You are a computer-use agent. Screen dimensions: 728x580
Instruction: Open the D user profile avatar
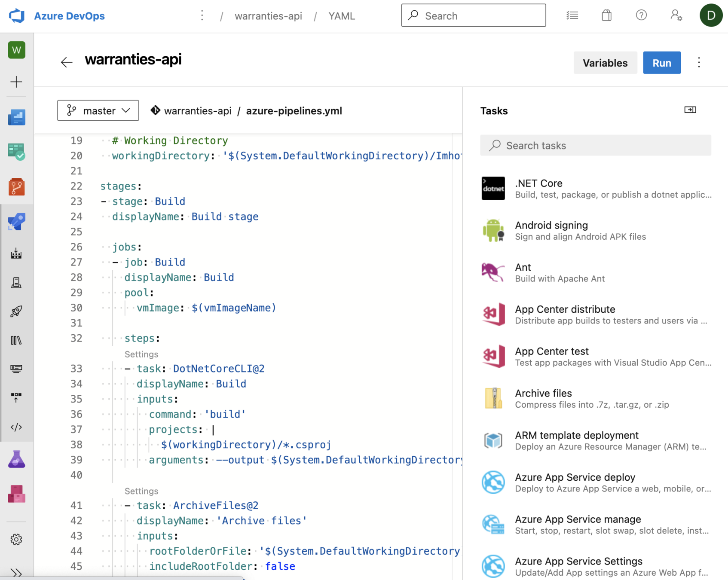tap(711, 15)
